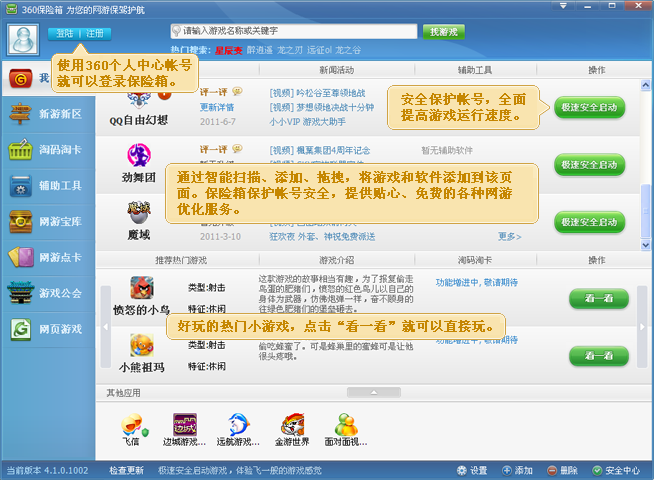Click the 劲舞团 game icon

139,155
